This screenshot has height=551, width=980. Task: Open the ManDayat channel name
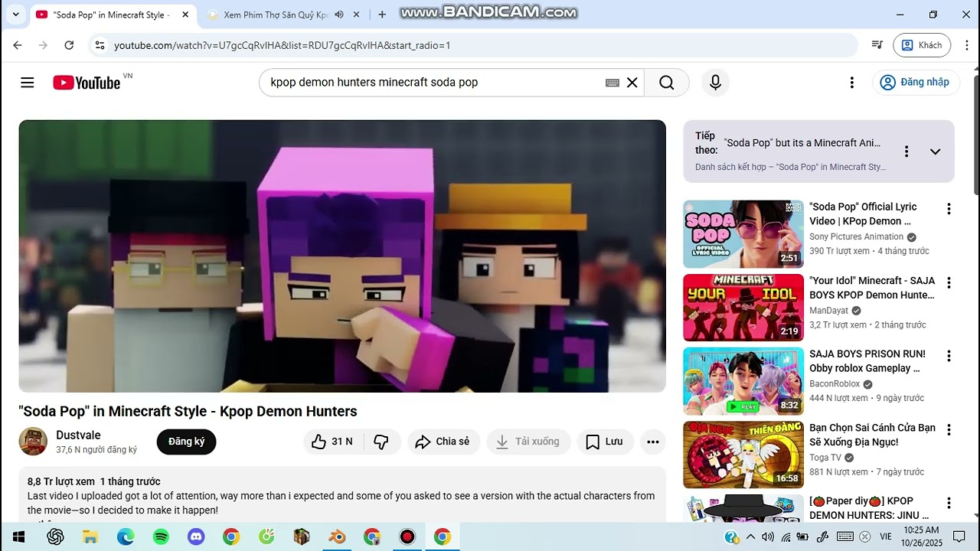(829, 310)
